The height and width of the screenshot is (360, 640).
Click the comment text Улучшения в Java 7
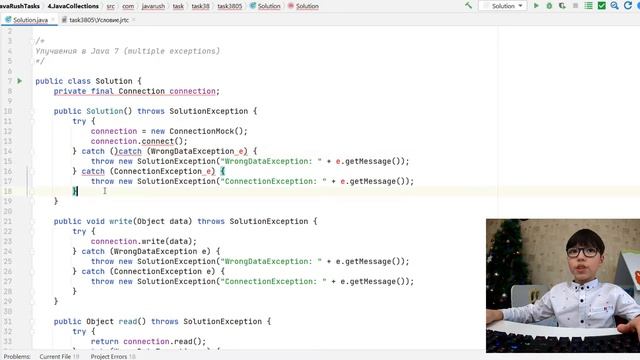click(x=76, y=51)
